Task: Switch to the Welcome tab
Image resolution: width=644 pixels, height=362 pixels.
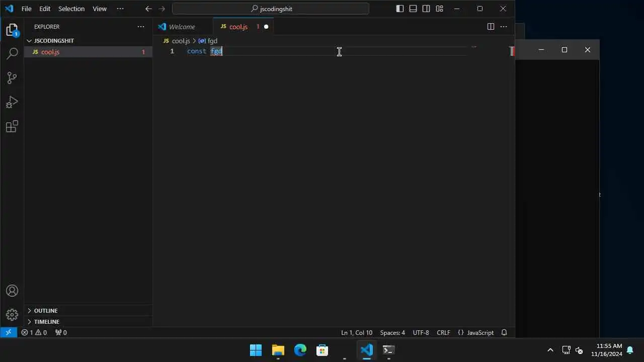Action: [x=182, y=27]
